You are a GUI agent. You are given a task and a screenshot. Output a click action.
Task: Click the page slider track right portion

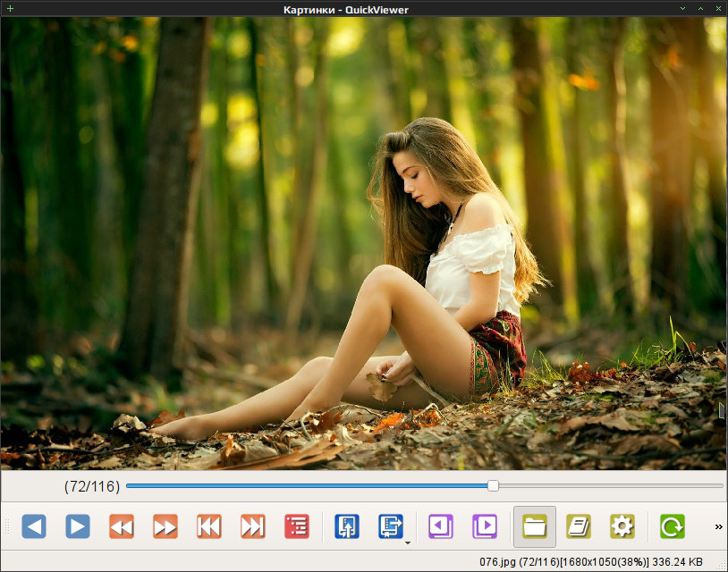611,485
